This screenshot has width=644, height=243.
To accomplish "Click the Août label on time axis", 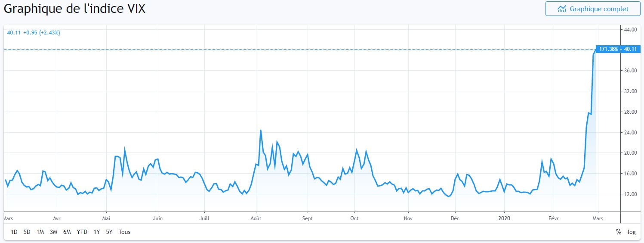I will coord(256,218).
